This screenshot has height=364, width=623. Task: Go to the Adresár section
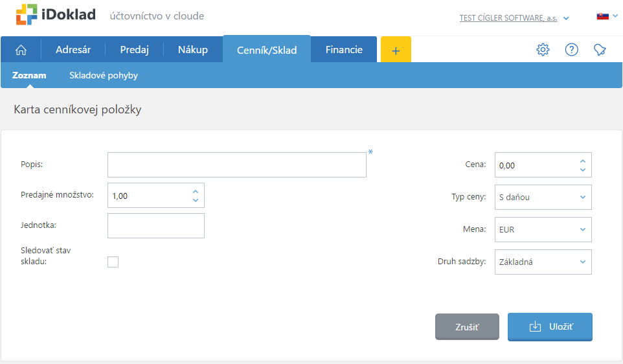tap(73, 50)
